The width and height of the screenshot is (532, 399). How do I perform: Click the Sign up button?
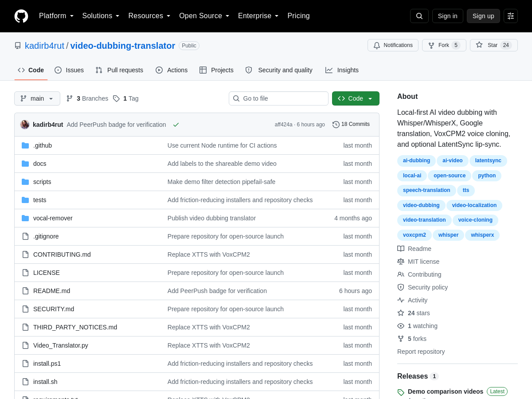point(483,16)
